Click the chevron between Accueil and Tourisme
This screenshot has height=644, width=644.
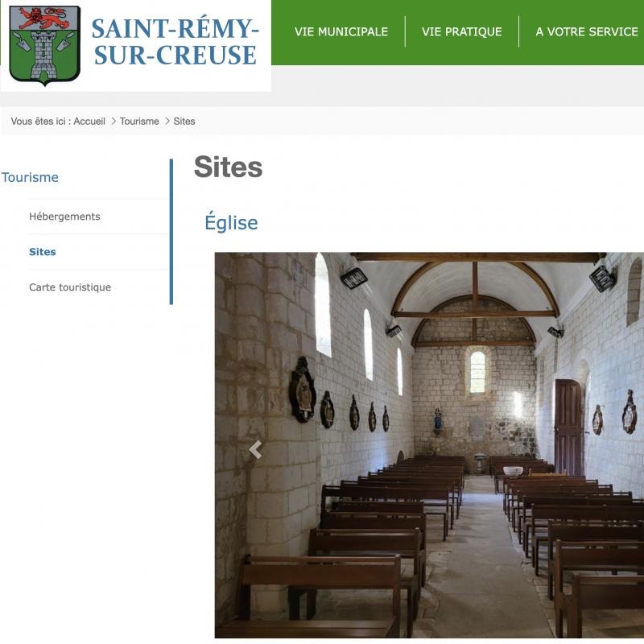coord(114,122)
